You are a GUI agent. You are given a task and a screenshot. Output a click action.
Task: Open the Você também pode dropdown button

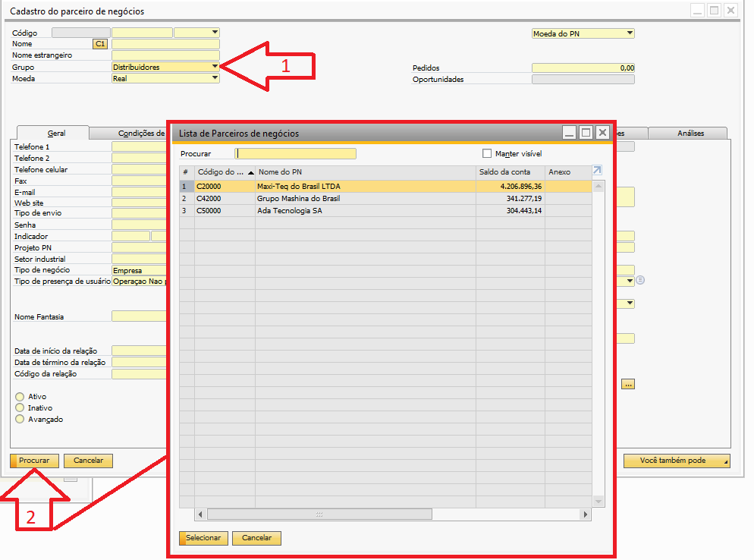676,461
